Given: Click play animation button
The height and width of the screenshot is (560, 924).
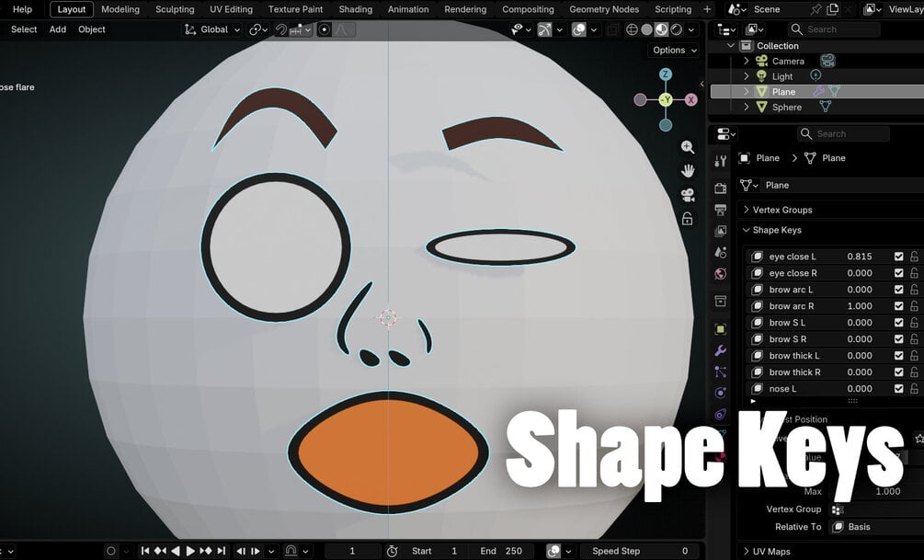Looking at the screenshot, I should (190, 551).
